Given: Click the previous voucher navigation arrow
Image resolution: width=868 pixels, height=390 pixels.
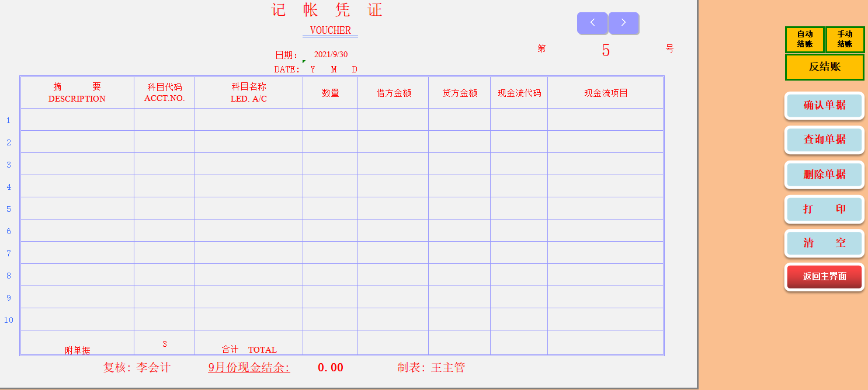Looking at the screenshot, I should coord(592,23).
